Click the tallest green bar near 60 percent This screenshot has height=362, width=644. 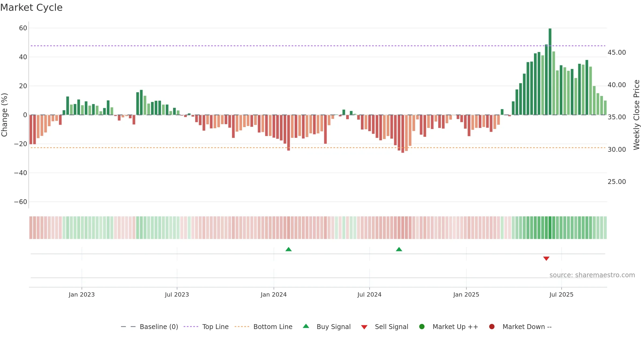(x=550, y=72)
